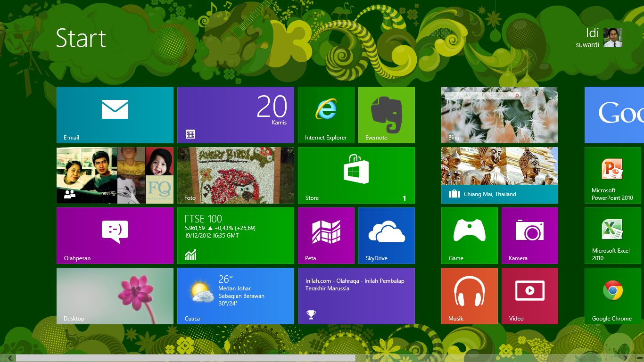Open the Chiang Mai, Thailand travel tile
Screen dimensions: 644x362
pyautogui.click(x=500, y=175)
